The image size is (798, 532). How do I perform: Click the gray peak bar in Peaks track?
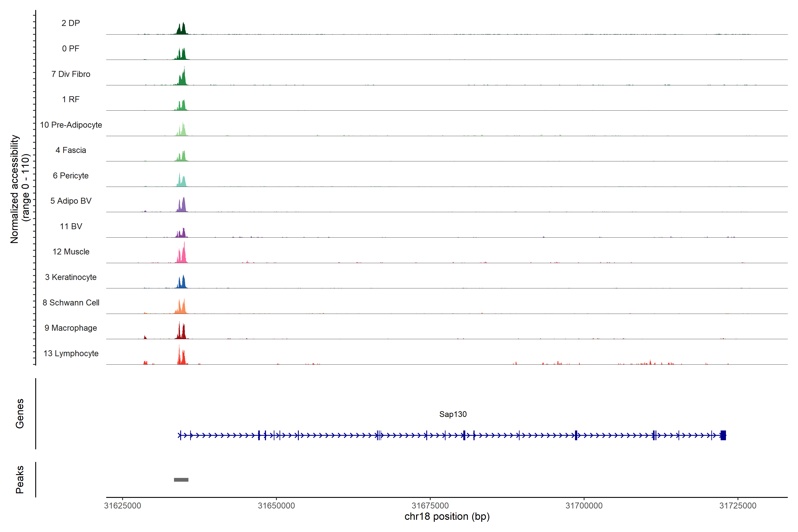click(x=181, y=480)
